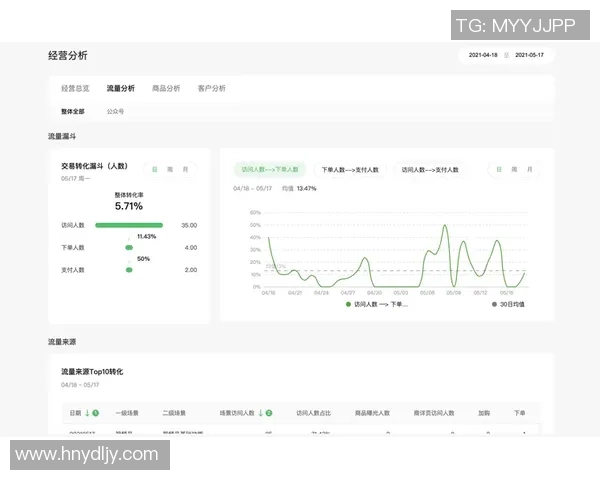Image resolution: width=600 pixels, height=480 pixels.
Task: Select the 公众号 sub-tab
Action: pyautogui.click(x=116, y=112)
